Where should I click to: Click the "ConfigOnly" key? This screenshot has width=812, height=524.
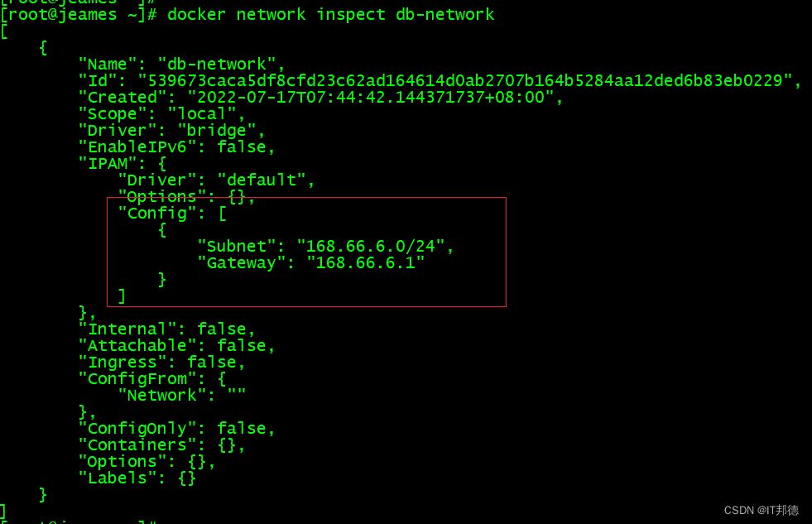[x=142, y=429]
